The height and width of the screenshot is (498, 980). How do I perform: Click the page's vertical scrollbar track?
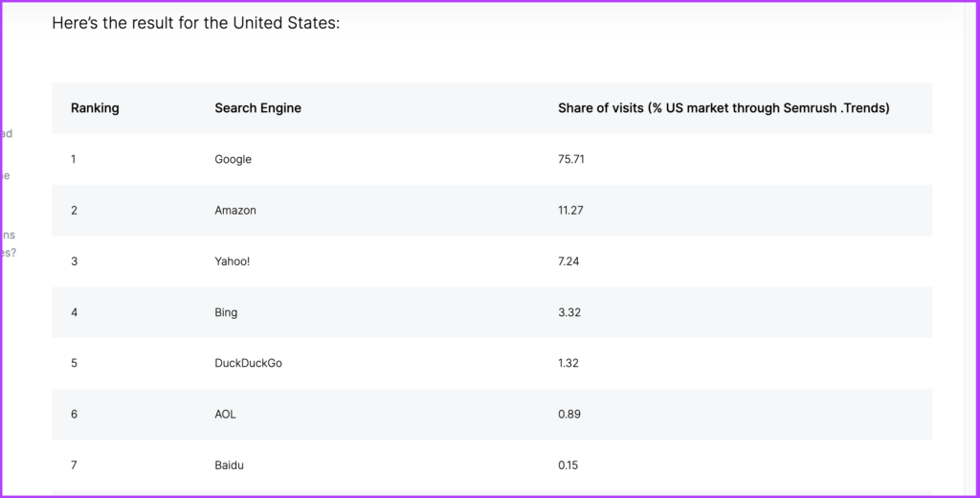970,249
